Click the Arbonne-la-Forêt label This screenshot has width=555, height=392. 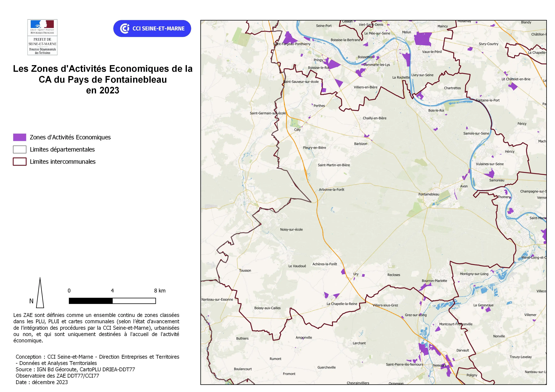tap(331, 190)
